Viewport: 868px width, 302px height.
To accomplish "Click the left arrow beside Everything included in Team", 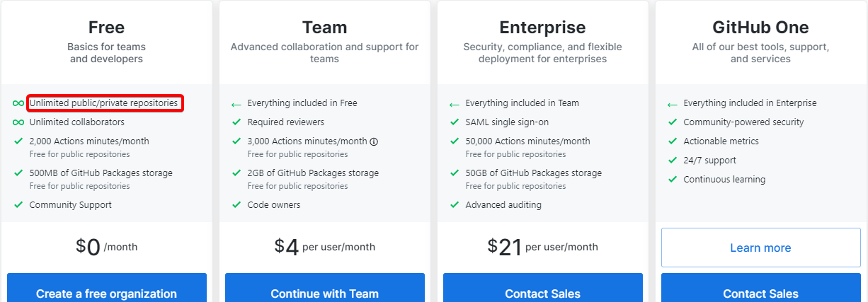I will (455, 104).
